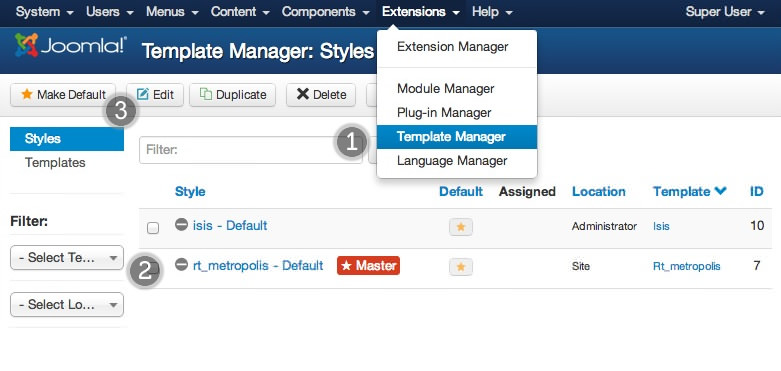Viewport: 781px width, 371px height.
Task: Open the Select Template filter dropdown
Action: 67,257
